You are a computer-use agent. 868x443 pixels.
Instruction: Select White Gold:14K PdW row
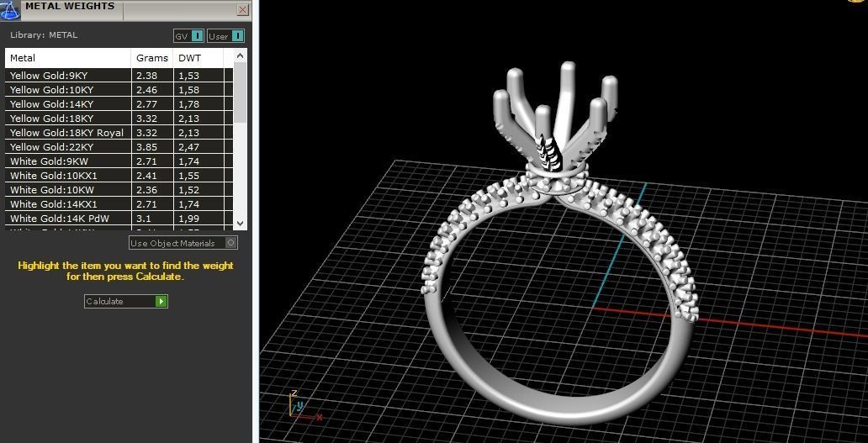click(119, 219)
